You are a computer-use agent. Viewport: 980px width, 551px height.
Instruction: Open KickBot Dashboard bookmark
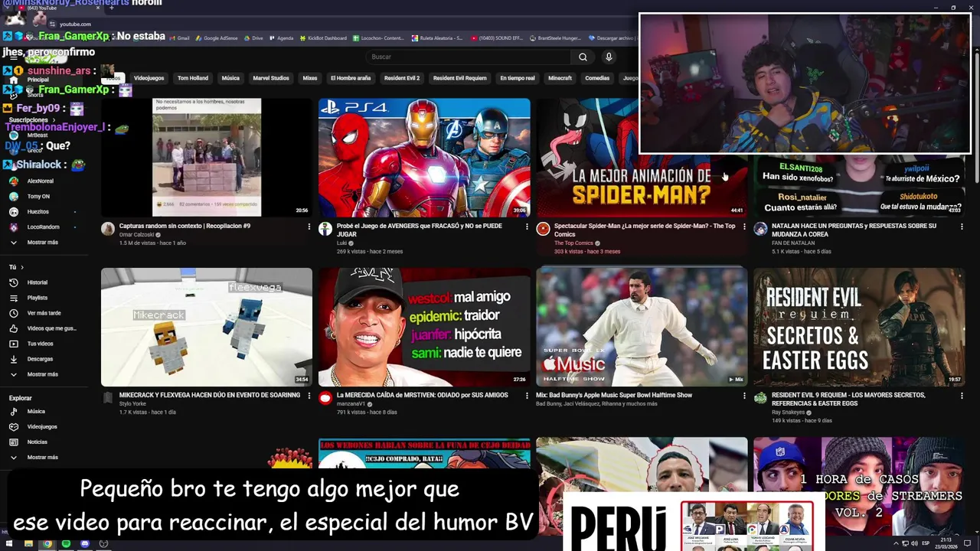tap(323, 38)
